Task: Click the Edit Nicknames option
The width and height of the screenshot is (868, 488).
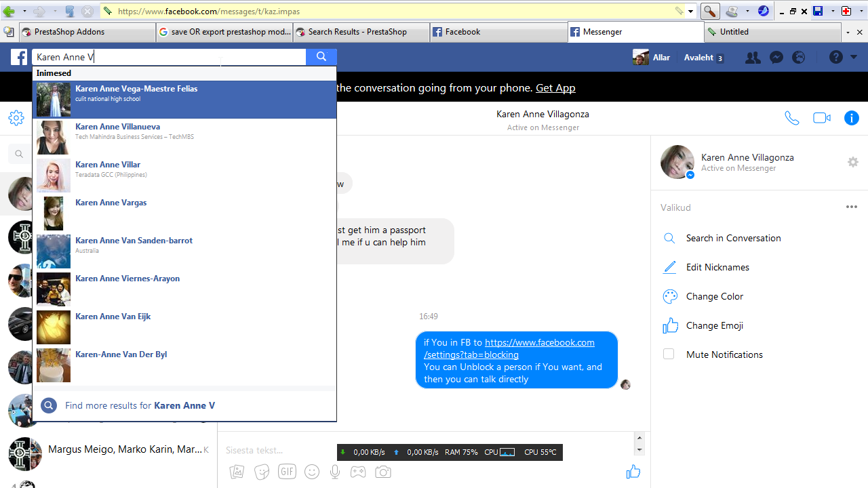Action: (717, 267)
